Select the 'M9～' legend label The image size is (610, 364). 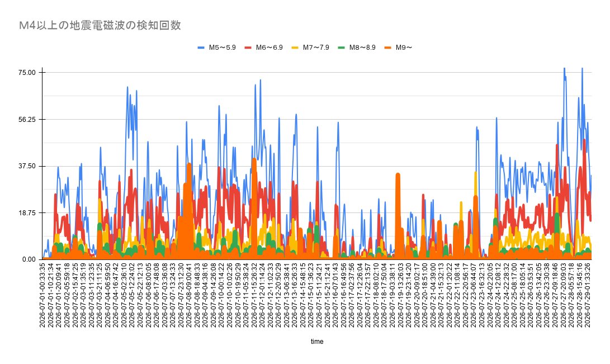404,48
